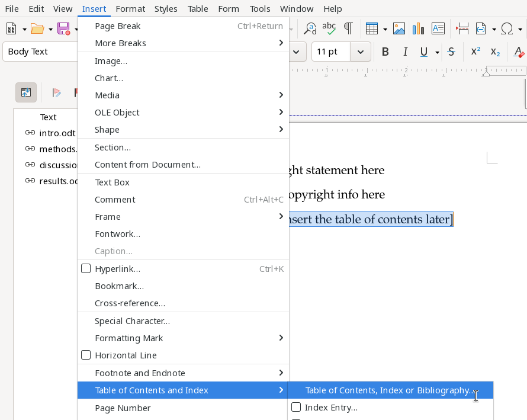Click the Body Text paragraph style field
527x420 pixels.
click(40, 52)
